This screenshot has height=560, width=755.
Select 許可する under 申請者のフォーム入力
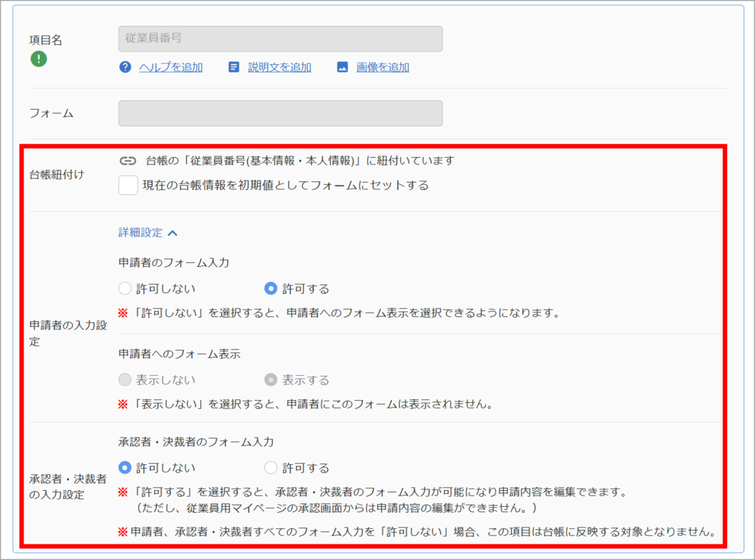tap(271, 289)
